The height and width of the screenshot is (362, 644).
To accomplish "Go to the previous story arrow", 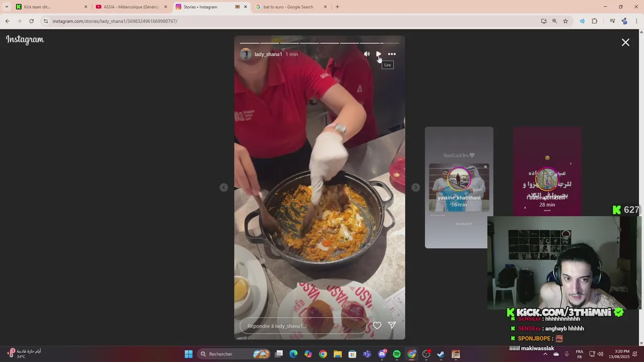I will tap(224, 188).
